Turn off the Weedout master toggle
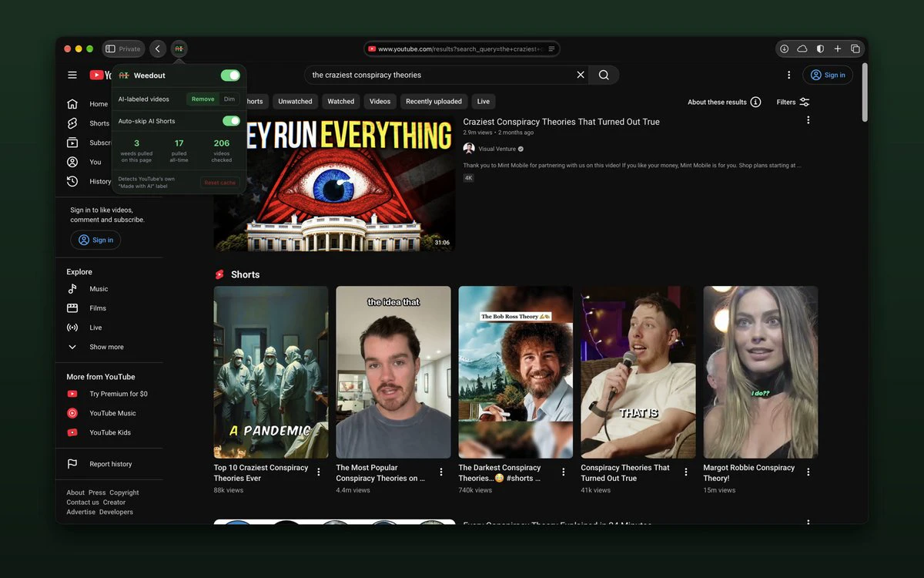This screenshot has height=578, width=924. (230, 76)
